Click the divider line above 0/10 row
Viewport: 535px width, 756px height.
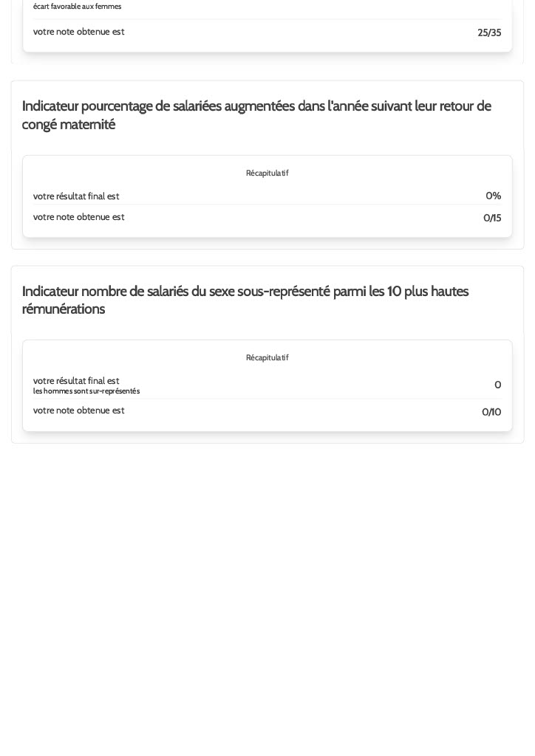(x=267, y=399)
